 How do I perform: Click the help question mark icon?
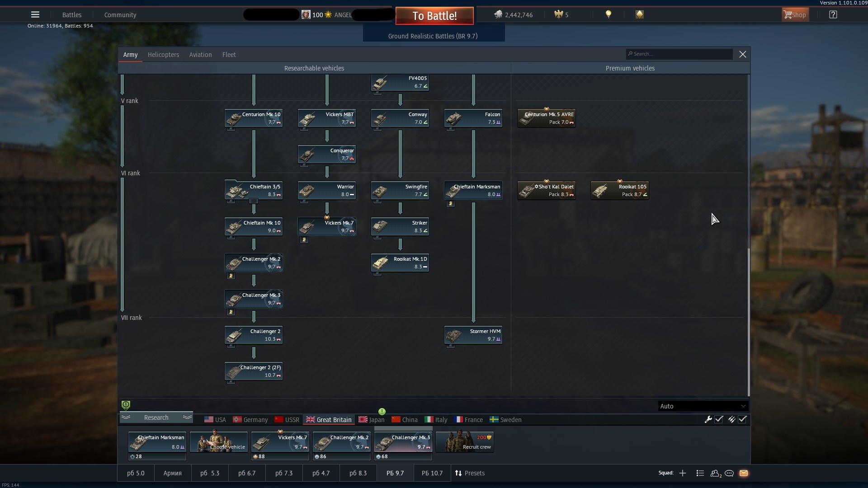point(833,14)
